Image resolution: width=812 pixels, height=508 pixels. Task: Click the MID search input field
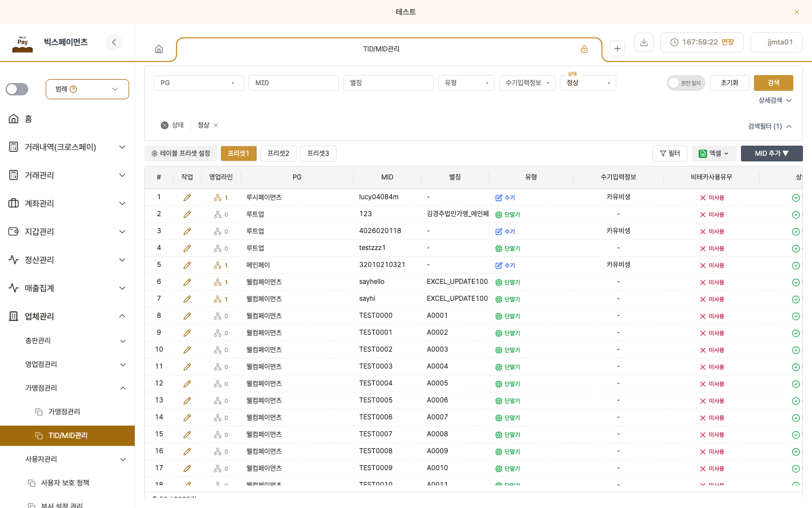pos(294,83)
